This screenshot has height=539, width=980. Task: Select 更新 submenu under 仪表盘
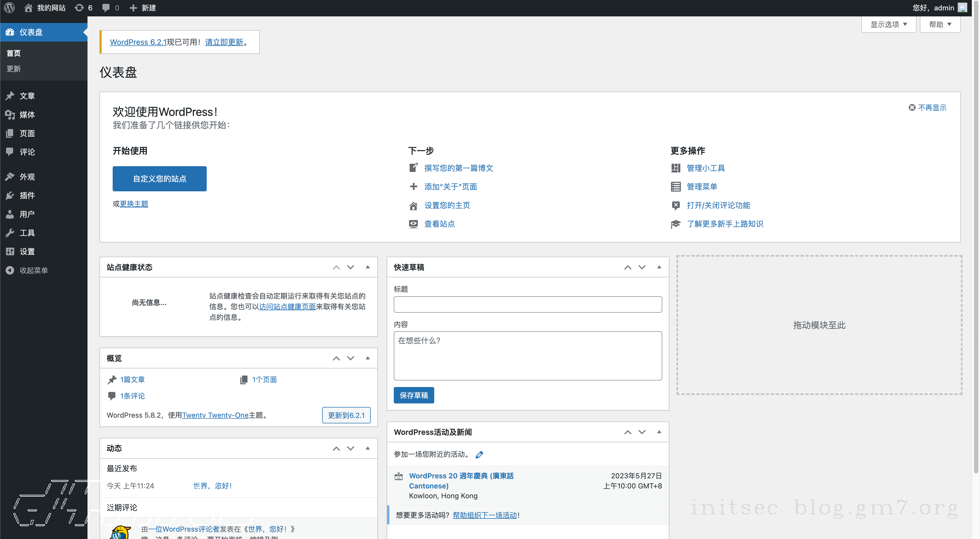tap(14, 69)
